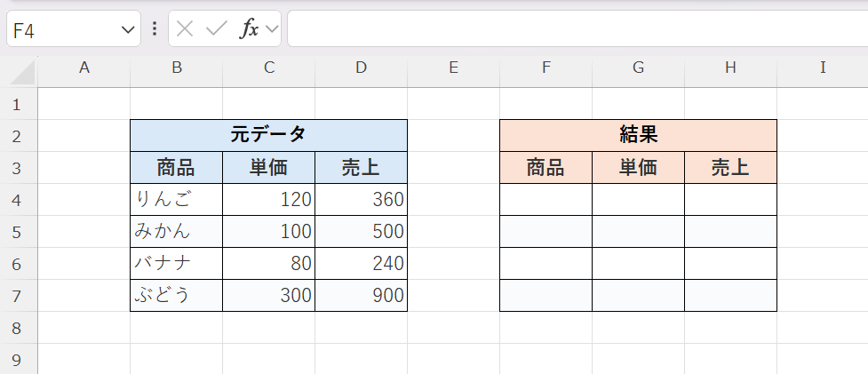Select the cell with value 500
The width and height of the screenshot is (868, 374).
[x=361, y=232]
